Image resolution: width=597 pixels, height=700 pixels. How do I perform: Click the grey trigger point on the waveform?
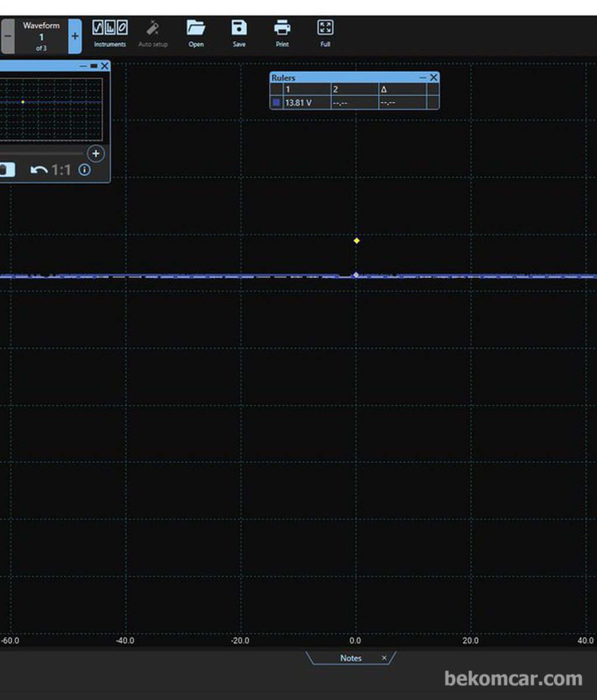tap(356, 274)
